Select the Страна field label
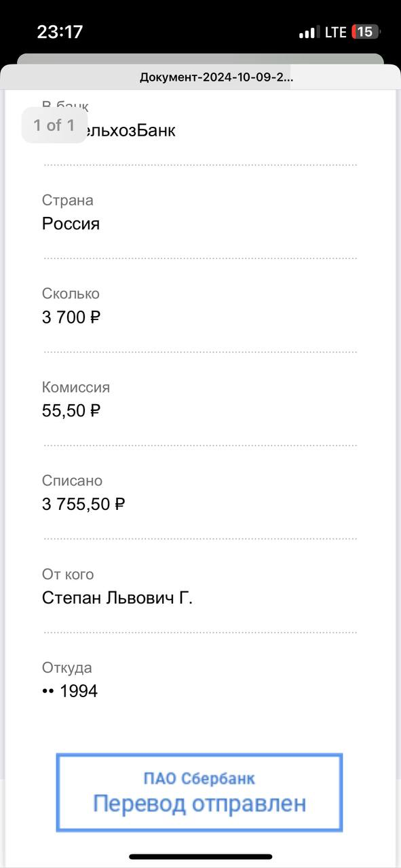 (68, 200)
